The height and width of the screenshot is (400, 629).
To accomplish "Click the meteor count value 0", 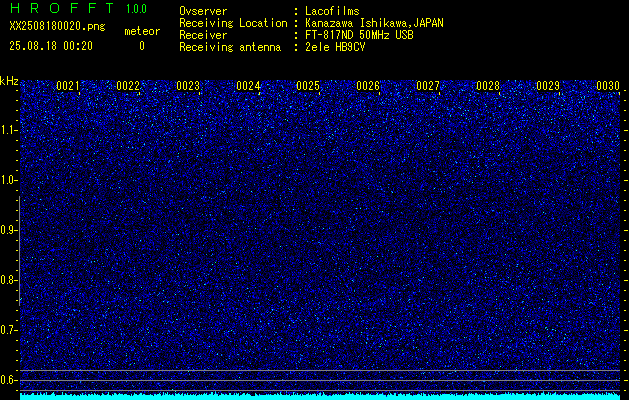I will coord(142,46).
